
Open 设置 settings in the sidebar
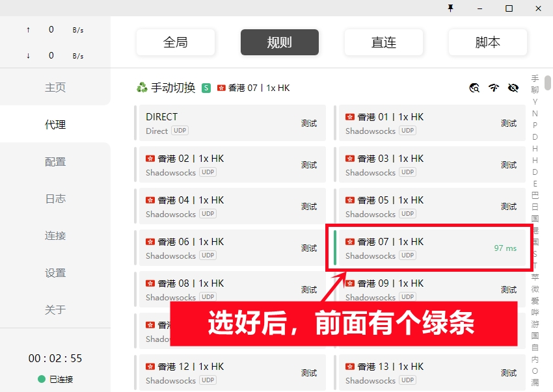coord(55,272)
